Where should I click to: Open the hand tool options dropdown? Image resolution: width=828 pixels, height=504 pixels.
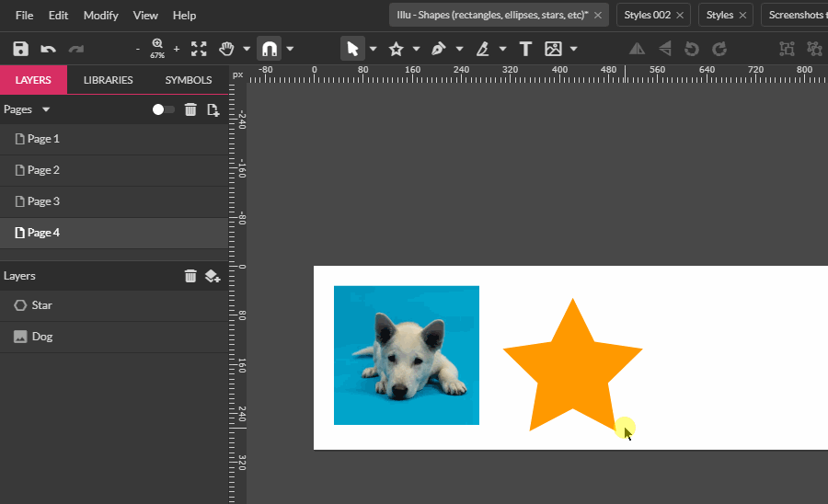pos(247,49)
